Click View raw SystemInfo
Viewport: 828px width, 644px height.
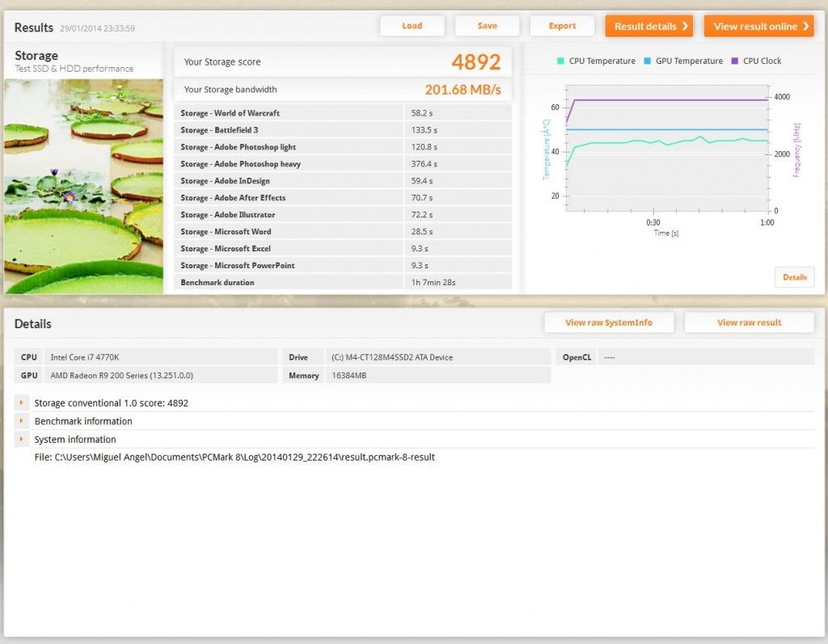tap(609, 322)
